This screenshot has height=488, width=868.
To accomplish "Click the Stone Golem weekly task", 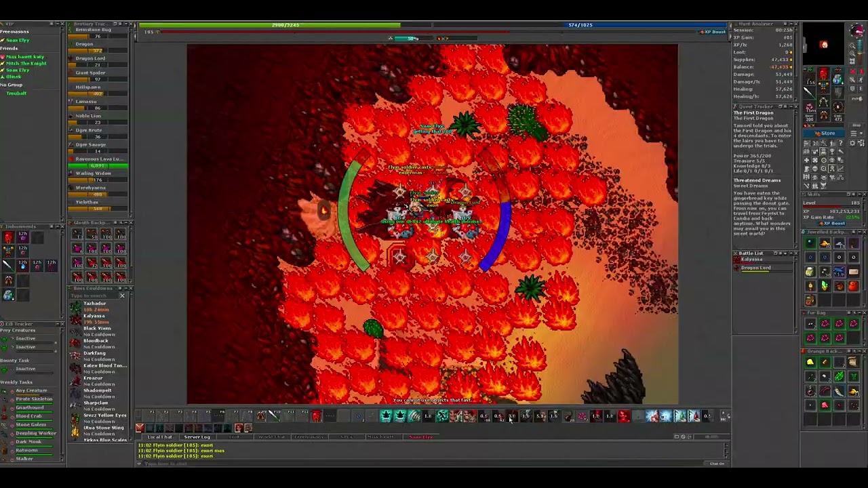I will 31,425.
